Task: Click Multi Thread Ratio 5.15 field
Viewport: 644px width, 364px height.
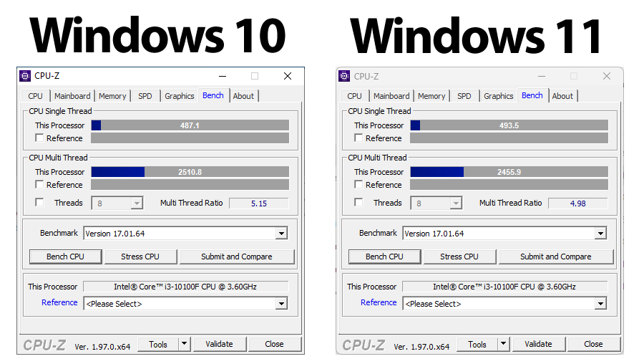Action: click(x=259, y=203)
